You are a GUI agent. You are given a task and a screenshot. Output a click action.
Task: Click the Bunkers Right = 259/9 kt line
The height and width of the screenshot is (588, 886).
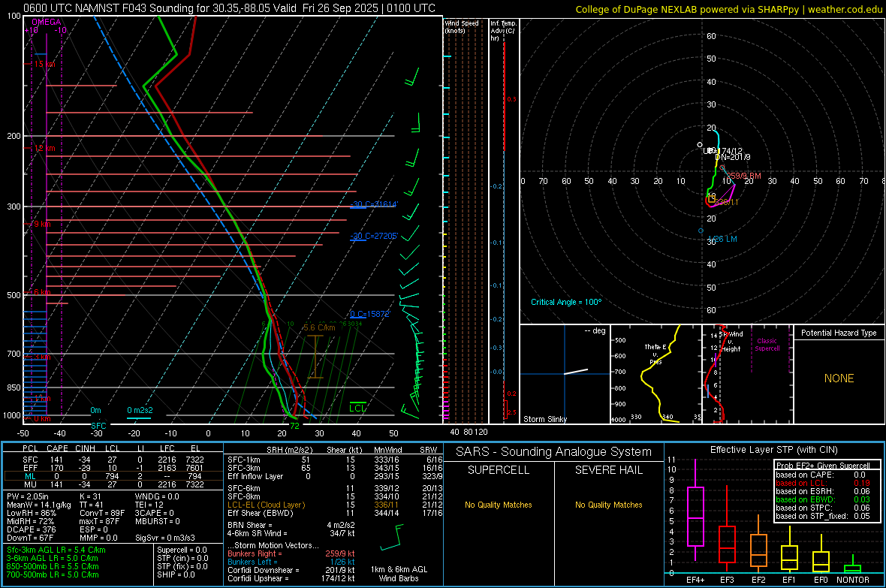pyautogui.click(x=291, y=553)
